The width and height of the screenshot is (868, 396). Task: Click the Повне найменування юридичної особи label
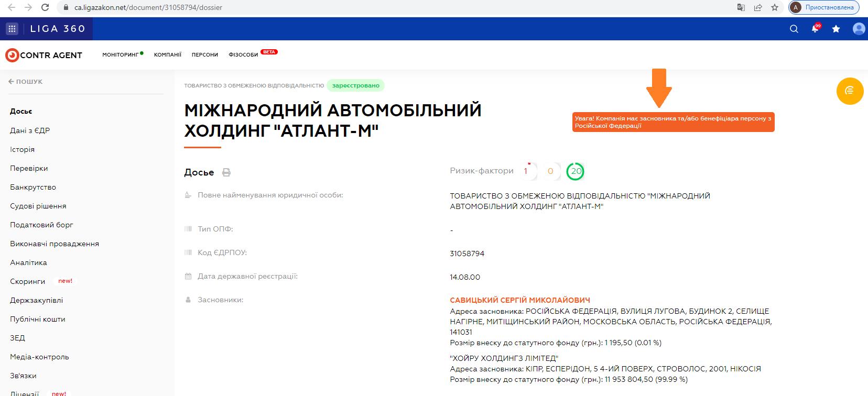(x=270, y=195)
